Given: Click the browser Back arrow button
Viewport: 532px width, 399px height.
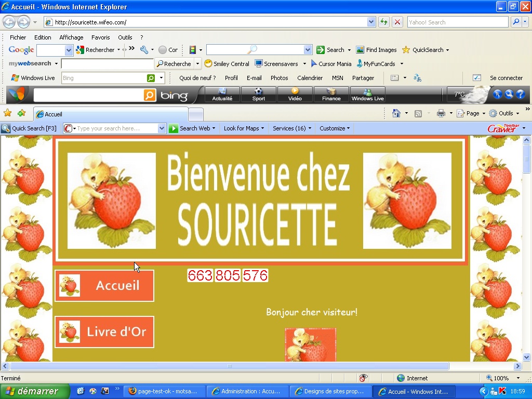Looking at the screenshot, I should tap(9, 22).
